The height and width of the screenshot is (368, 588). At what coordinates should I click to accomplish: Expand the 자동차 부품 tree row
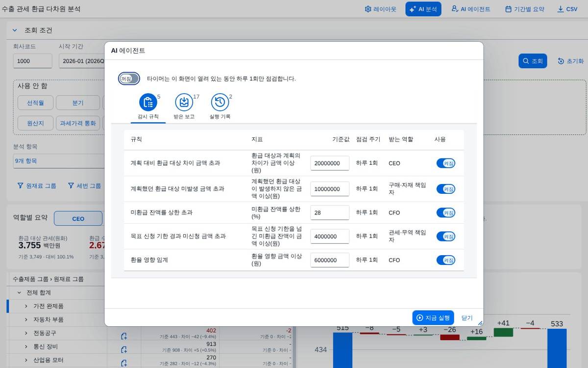pos(26,319)
